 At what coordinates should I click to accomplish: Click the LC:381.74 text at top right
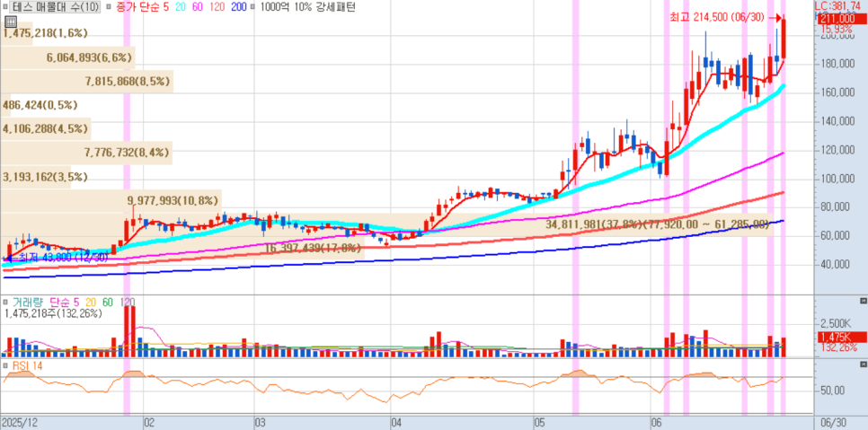point(837,5)
